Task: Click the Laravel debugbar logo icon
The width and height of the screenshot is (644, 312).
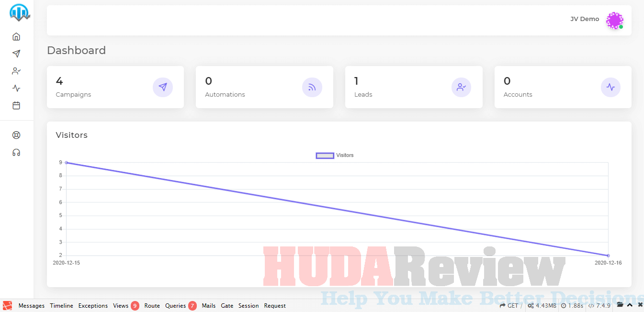Action: (x=8, y=306)
